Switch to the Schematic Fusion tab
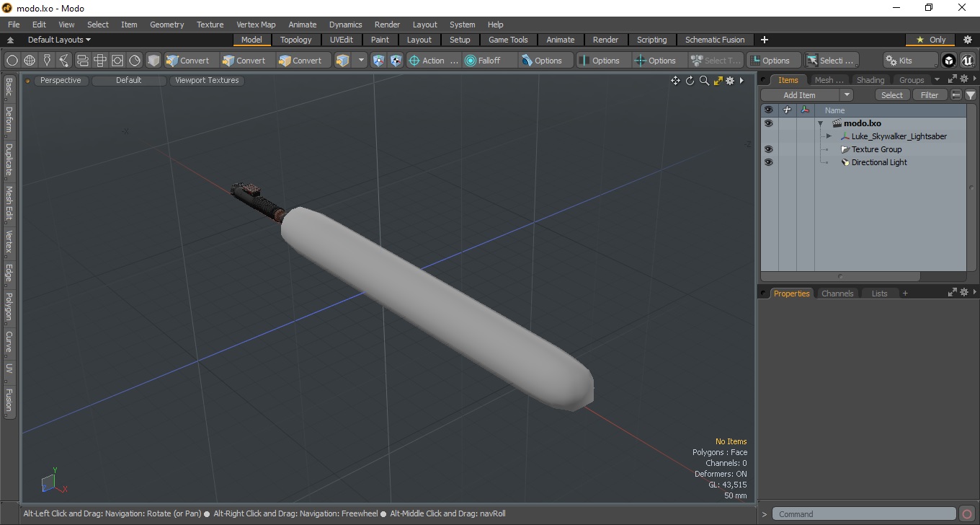This screenshot has height=525, width=980. [x=715, y=40]
